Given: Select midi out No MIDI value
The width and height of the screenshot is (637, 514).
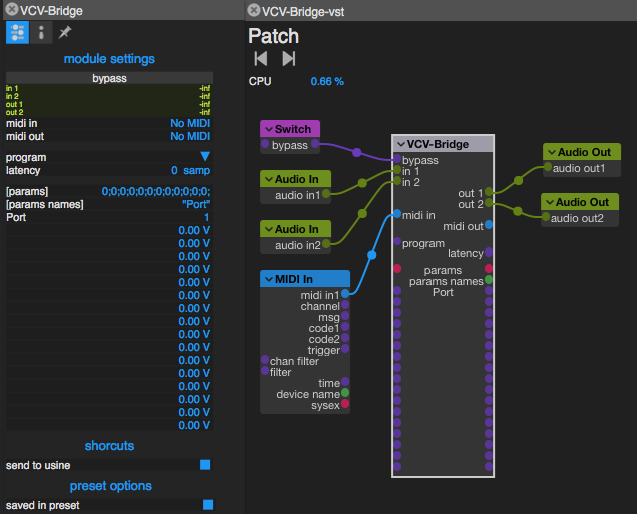Looking at the screenshot, I should [190, 136].
